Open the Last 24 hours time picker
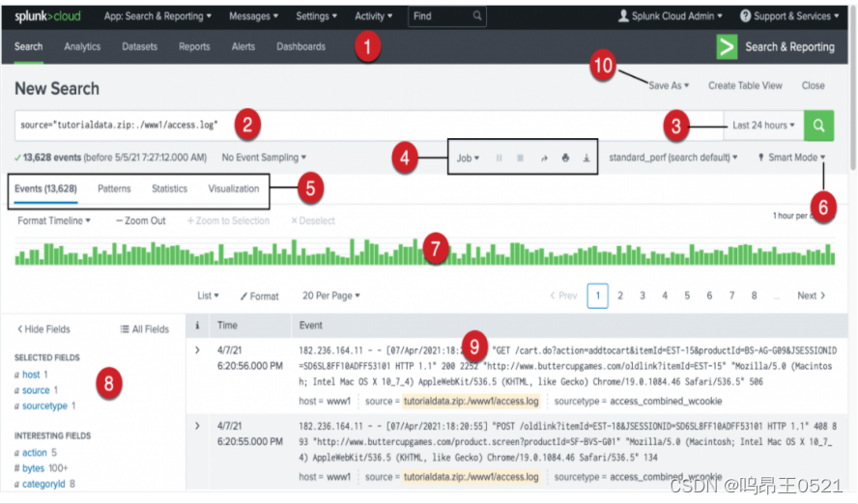858x504 pixels. click(763, 126)
